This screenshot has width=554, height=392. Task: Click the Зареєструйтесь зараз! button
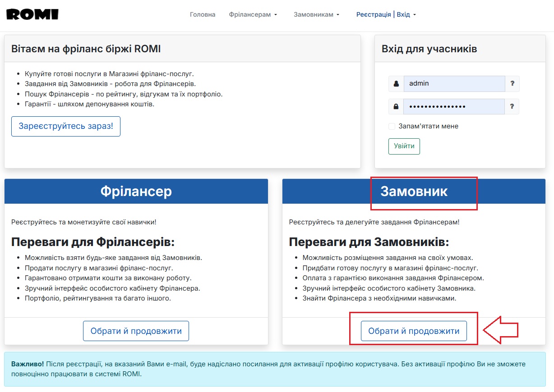65,126
